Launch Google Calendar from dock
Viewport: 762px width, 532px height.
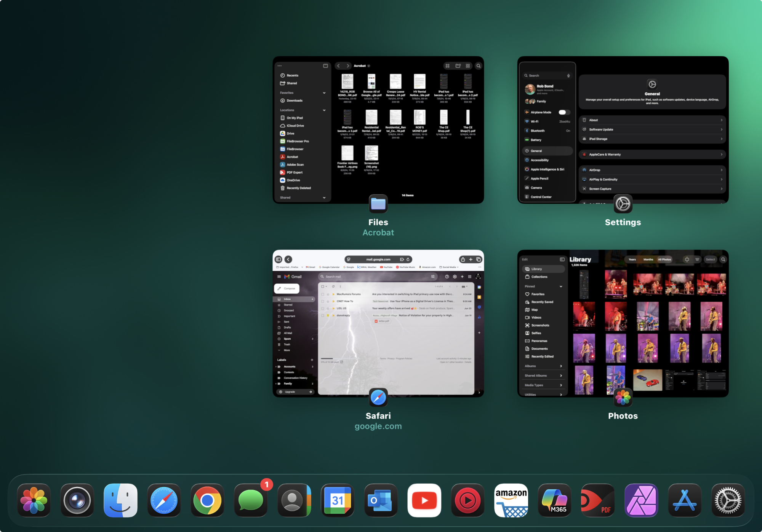coord(337,500)
